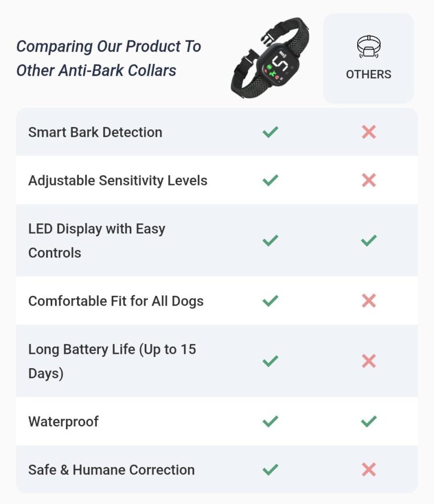
Task: Click green check for Adjustable Sensitivity Levels
Action: [270, 180]
